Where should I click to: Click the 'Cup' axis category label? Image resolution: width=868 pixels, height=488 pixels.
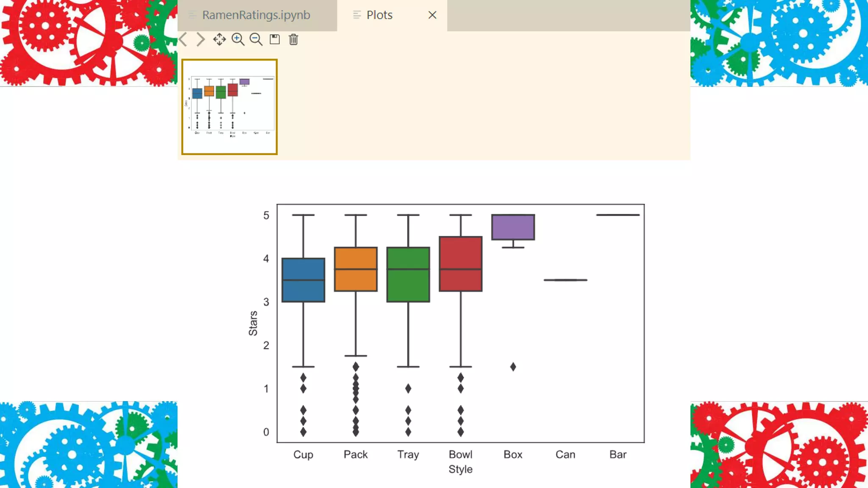click(303, 455)
